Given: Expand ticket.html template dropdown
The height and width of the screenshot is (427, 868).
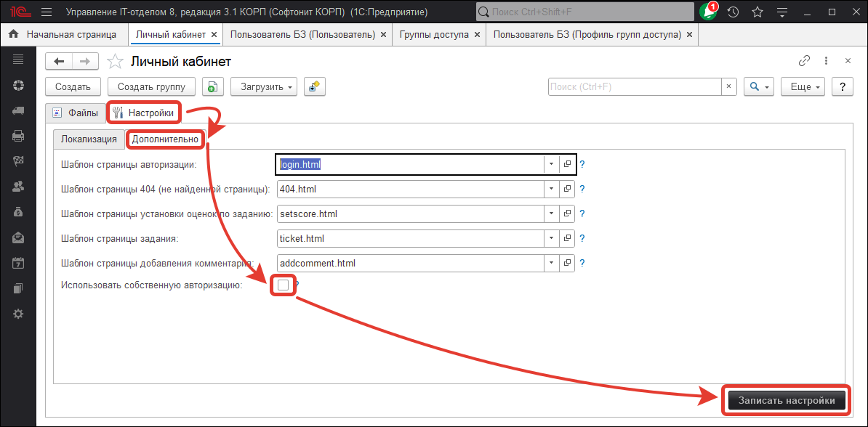Looking at the screenshot, I should (x=551, y=238).
